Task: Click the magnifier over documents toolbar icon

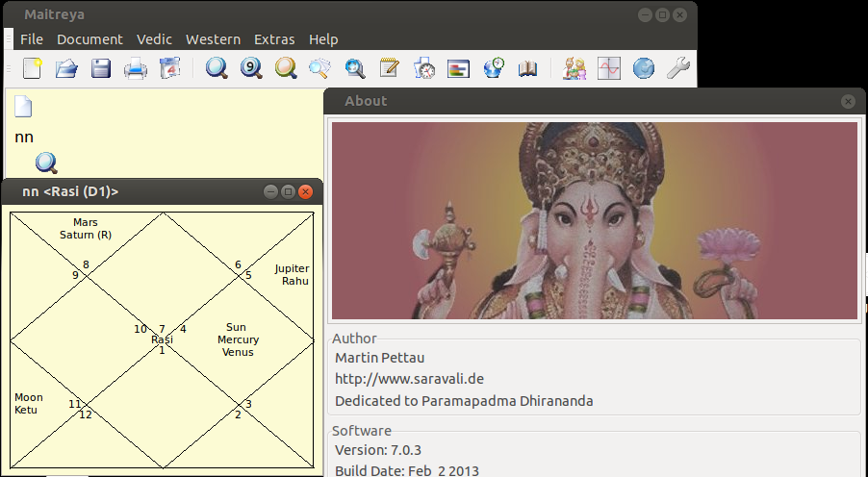Action: [x=319, y=68]
